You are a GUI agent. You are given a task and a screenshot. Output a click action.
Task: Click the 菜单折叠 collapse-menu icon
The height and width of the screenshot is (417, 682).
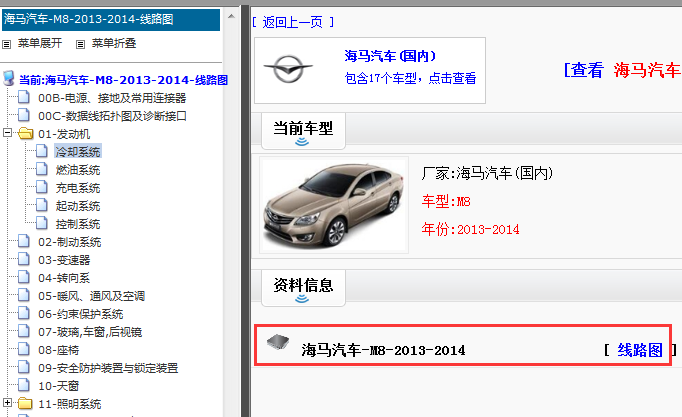[80, 44]
